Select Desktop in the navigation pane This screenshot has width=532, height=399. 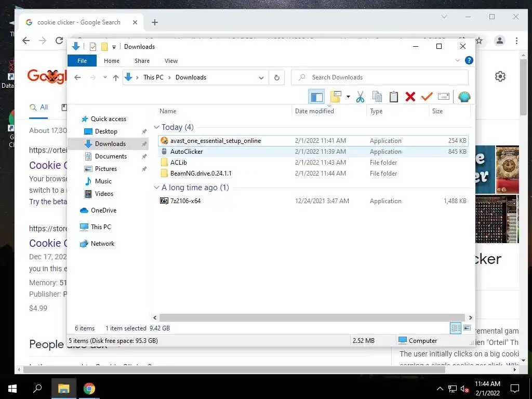point(106,131)
